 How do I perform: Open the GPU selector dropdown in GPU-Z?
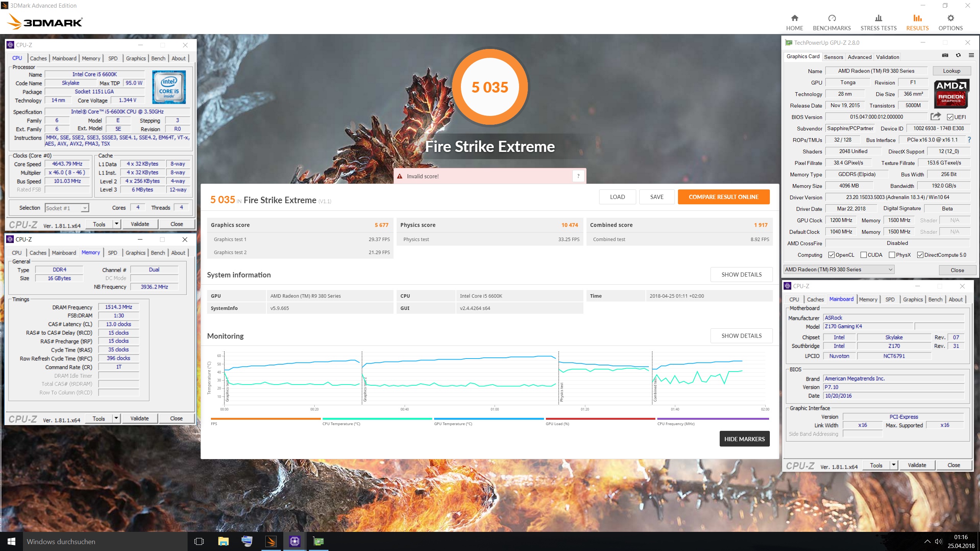[x=839, y=269]
